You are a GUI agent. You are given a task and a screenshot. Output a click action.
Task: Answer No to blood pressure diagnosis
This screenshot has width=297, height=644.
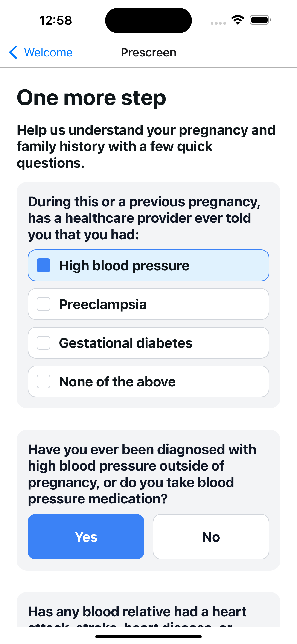211,536
